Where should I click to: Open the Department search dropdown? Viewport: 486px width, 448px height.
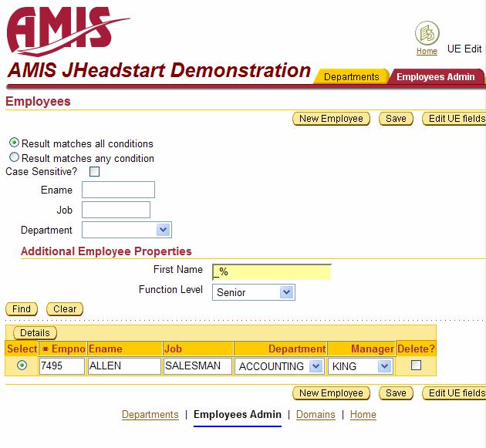(162, 230)
